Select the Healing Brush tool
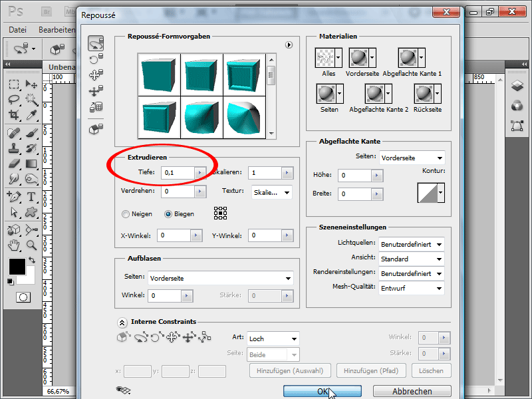Screen dimensions: 532x399 pyautogui.click(x=13, y=132)
